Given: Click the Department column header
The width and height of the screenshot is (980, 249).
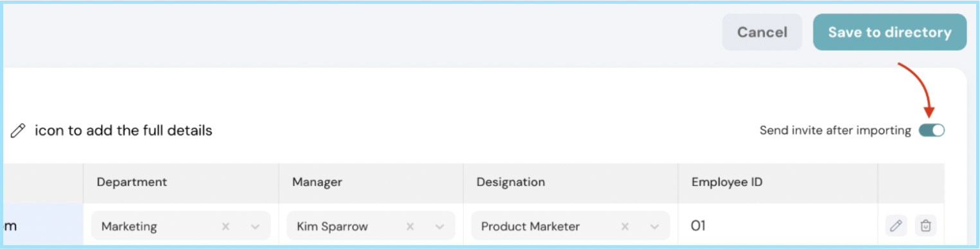Looking at the screenshot, I should pyautogui.click(x=132, y=182).
